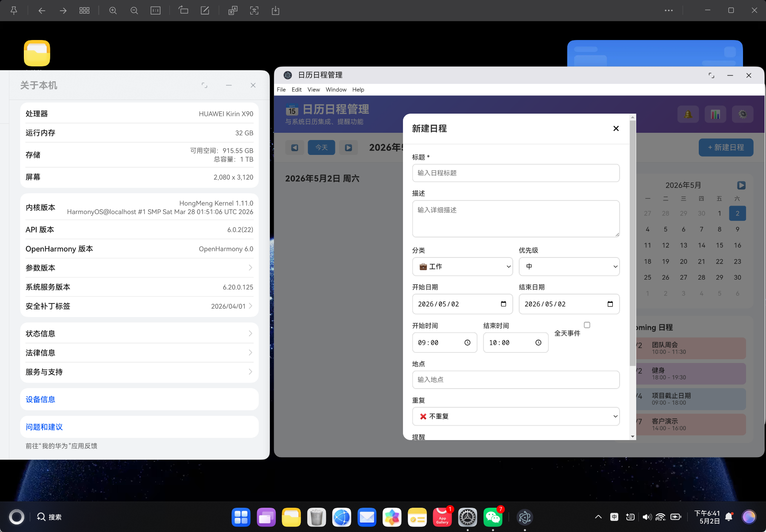Toggle the 全天事件 checkbox
The width and height of the screenshot is (766, 532).
coord(587,325)
